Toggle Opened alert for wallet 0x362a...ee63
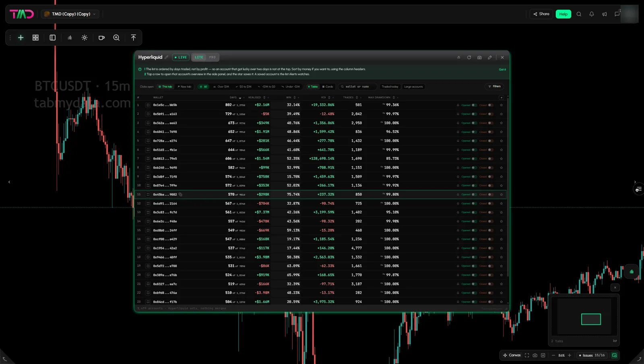Viewport: 644px width, 364px height. pyautogui.click(x=474, y=123)
